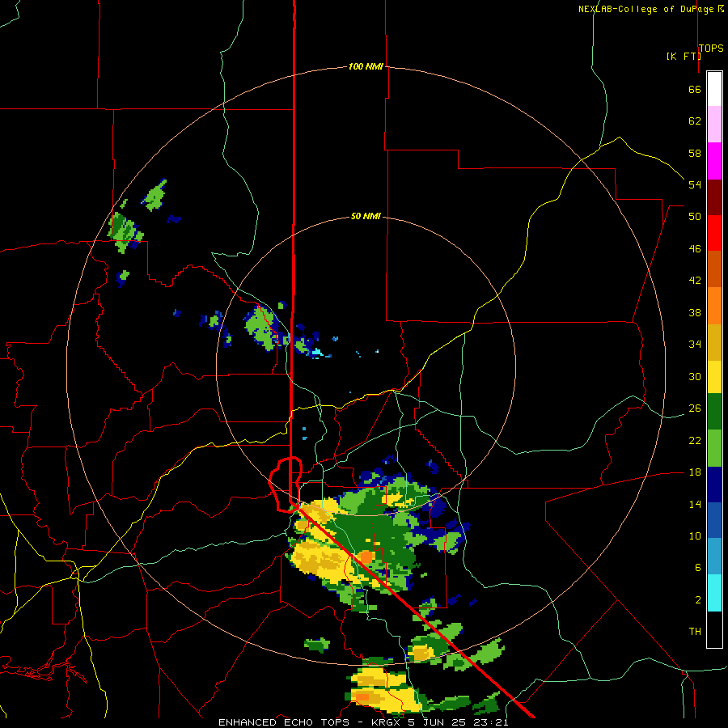Screen dimensions: 728x728
Task: Click the black TH legend swatch
Action: pyautogui.click(x=714, y=629)
